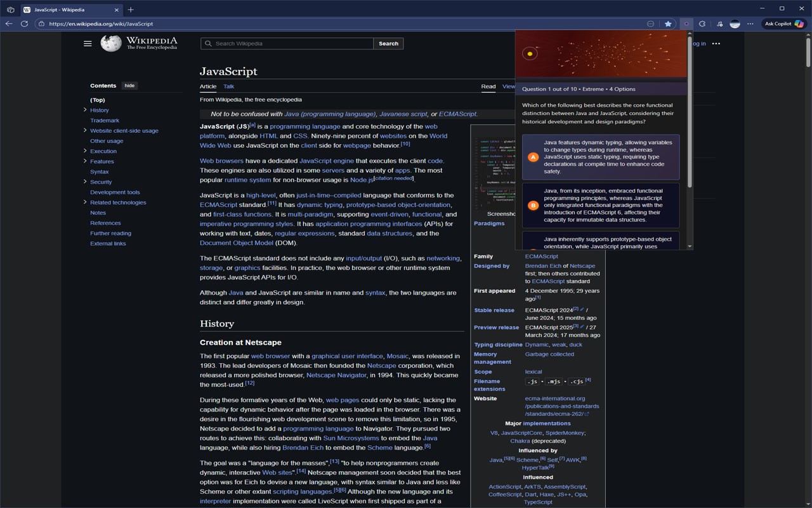Expand Security section in Contents
This screenshot has width=812, height=508.
(x=85, y=182)
